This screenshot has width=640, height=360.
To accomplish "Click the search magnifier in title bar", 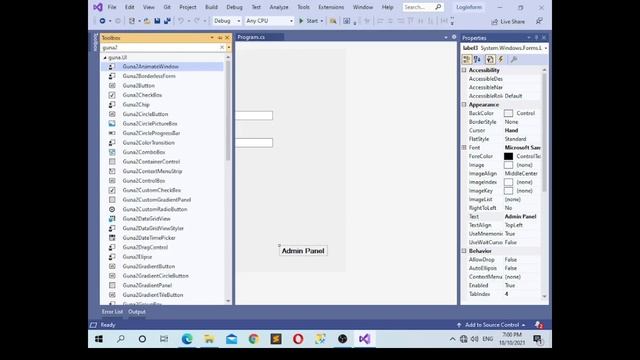I will (x=438, y=7).
